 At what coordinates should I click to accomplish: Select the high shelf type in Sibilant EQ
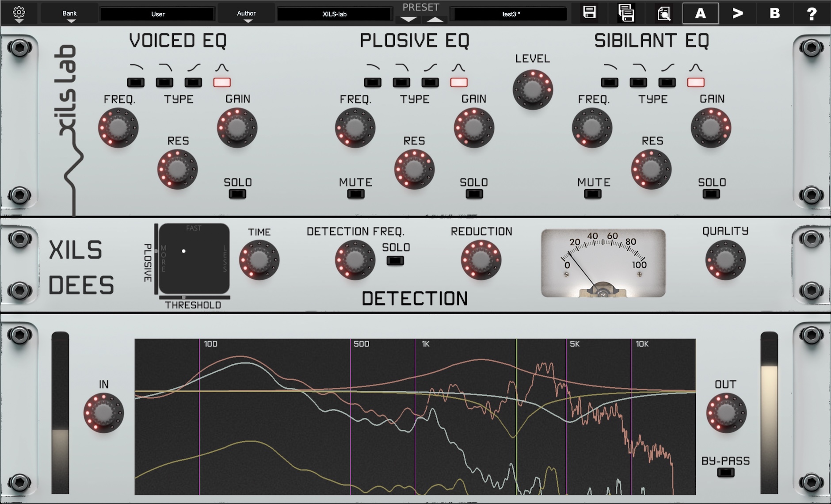[x=667, y=82]
